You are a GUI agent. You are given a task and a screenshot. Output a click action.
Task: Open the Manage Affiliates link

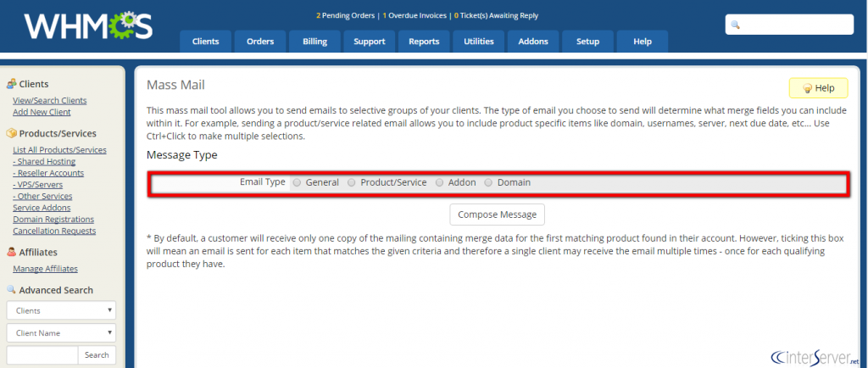[x=45, y=269]
